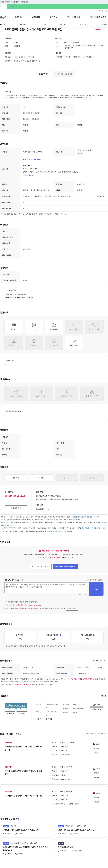
Task: Open the 출산휴가·육아휴직 menu
Action: [x=98, y=17]
